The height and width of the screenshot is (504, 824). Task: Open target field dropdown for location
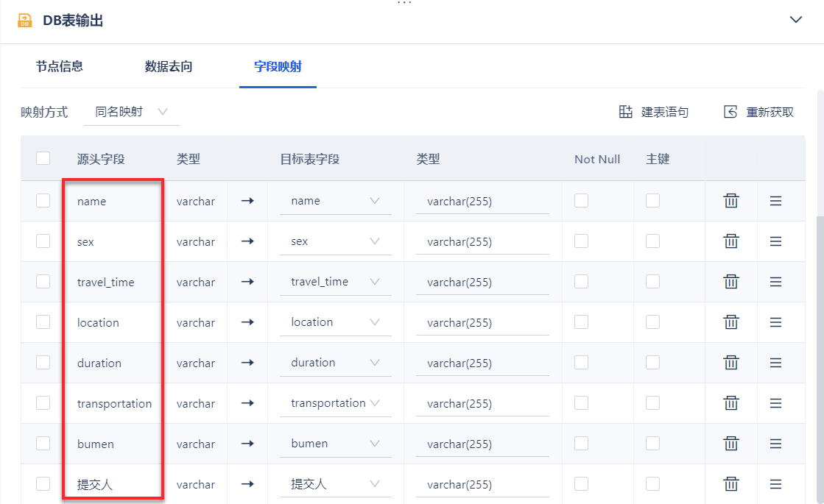pos(335,322)
